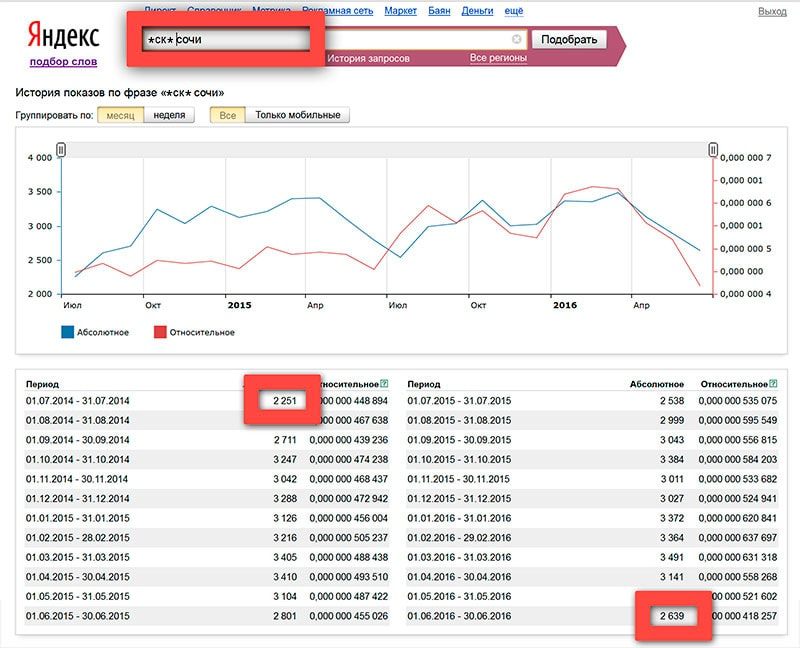Viewport: 800px width, 648px height.
Task: Expand the ещё services menu
Action: [514, 11]
